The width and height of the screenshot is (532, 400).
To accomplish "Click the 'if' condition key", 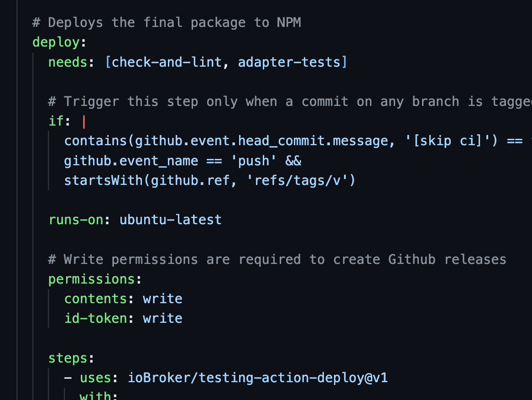I will tap(56, 121).
